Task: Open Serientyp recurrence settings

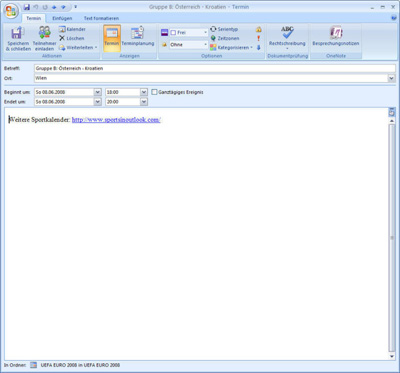Action: click(224, 29)
